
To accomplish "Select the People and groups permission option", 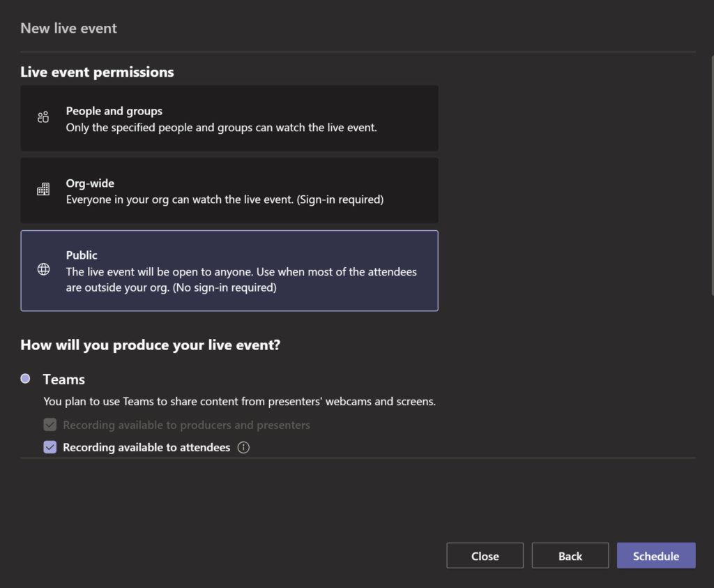I will tap(229, 118).
